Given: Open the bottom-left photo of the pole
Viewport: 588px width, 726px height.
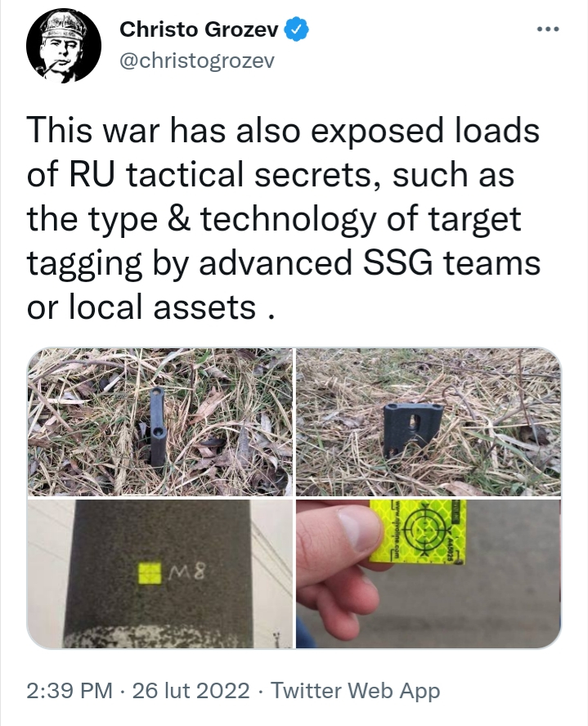Looking at the screenshot, I should [159, 574].
